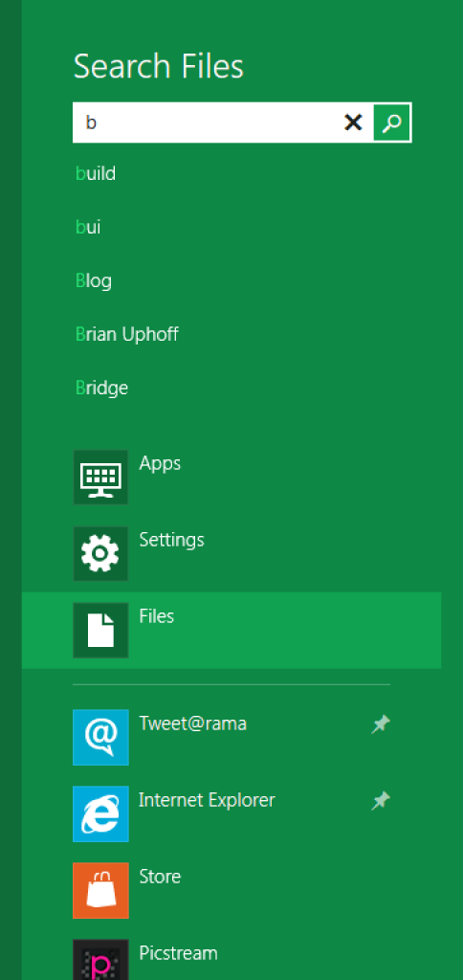This screenshot has height=980, width=463.
Task: Search within Tweet@rama
Action: point(192,724)
